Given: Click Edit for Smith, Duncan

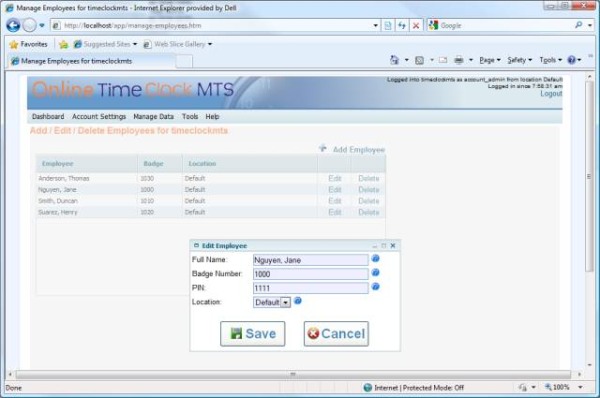Looking at the screenshot, I should coord(335,201).
